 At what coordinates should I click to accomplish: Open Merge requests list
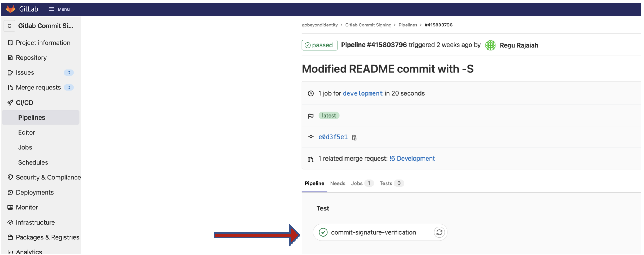(x=38, y=88)
